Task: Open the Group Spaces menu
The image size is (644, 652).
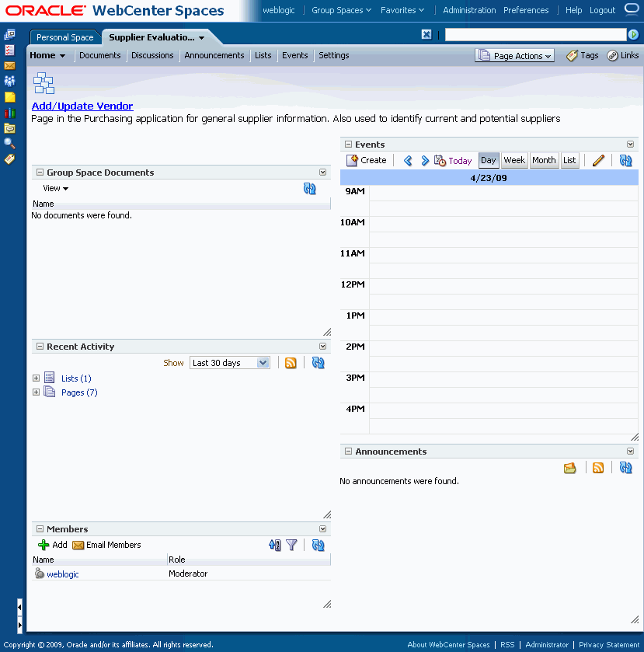Action: pyautogui.click(x=341, y=10)
